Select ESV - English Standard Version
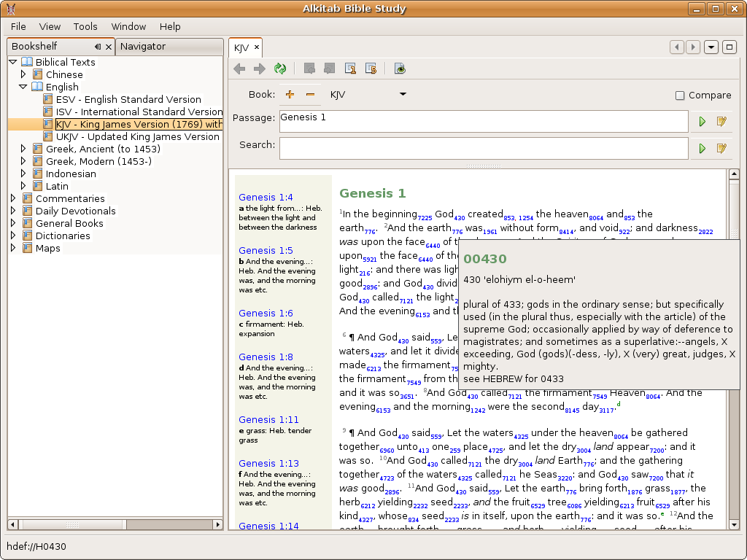Image resolution: width=747 pixels, height=560 pixels. pyautogui.click(x=128, y=99)
